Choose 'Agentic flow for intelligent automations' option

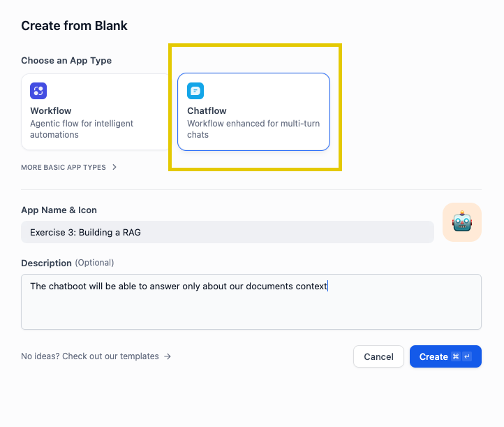tap(82, 129)
